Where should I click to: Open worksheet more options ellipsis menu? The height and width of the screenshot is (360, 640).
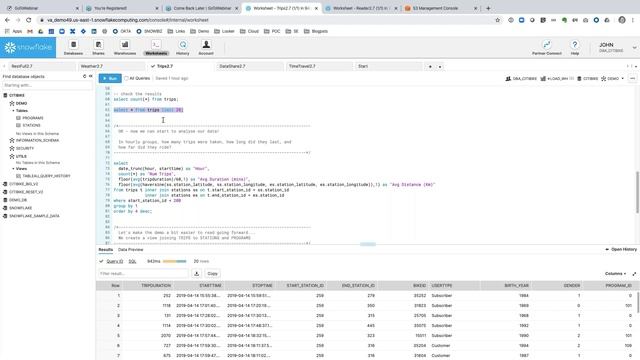pyautogui.click(x=632, y=78)
